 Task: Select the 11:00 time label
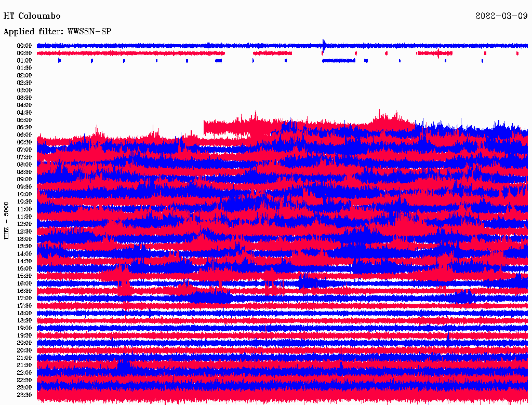pos(24,209)
